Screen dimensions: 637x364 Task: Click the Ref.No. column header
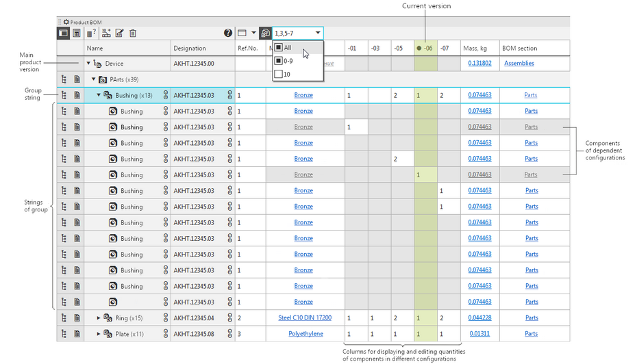(x=250, y=48)
